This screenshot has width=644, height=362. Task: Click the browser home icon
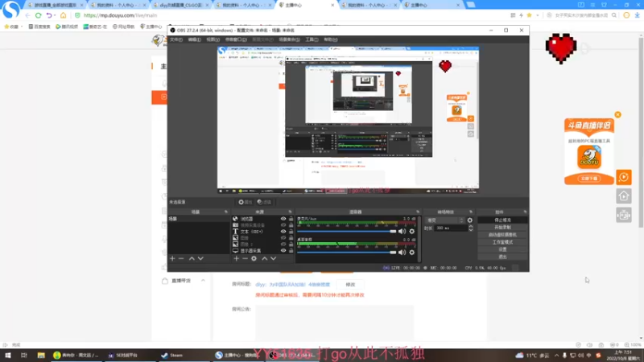click(x=64, y=15)
